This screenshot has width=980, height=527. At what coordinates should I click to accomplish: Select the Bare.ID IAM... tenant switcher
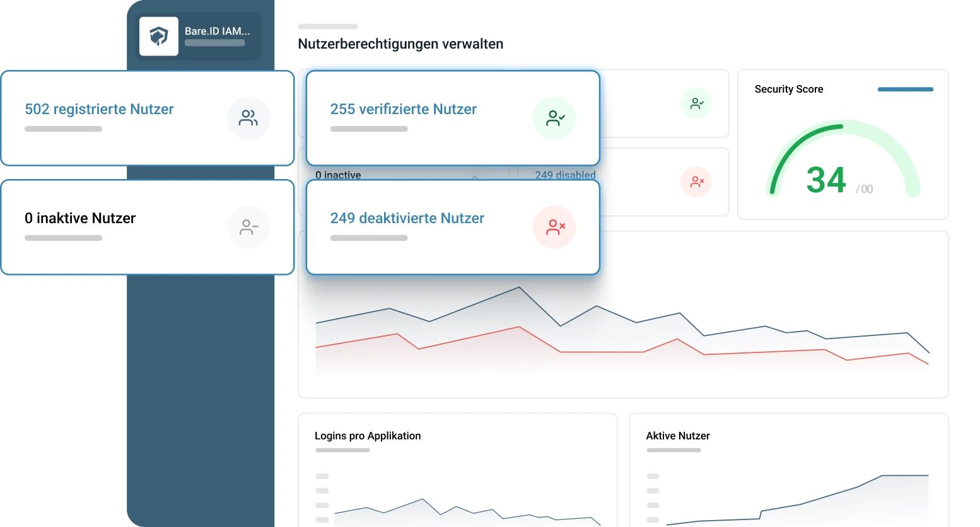click(199, 37)
